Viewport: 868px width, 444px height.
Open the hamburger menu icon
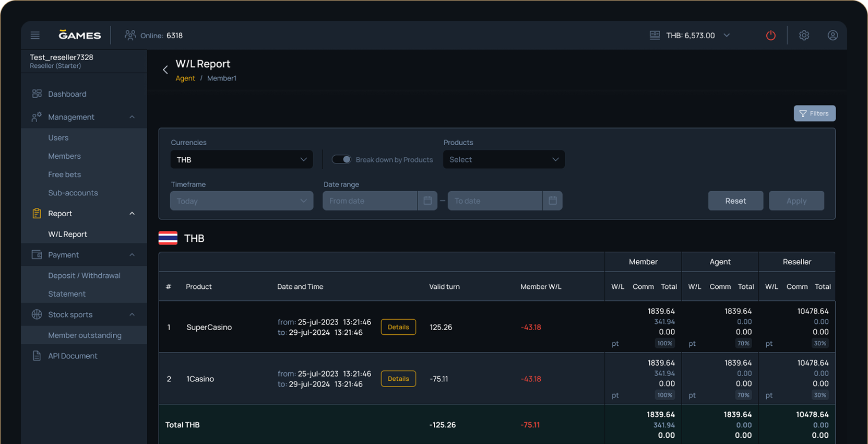35,36
